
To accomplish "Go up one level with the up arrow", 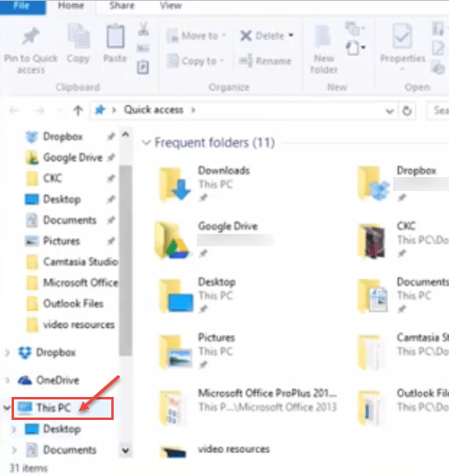I will 78,110.
